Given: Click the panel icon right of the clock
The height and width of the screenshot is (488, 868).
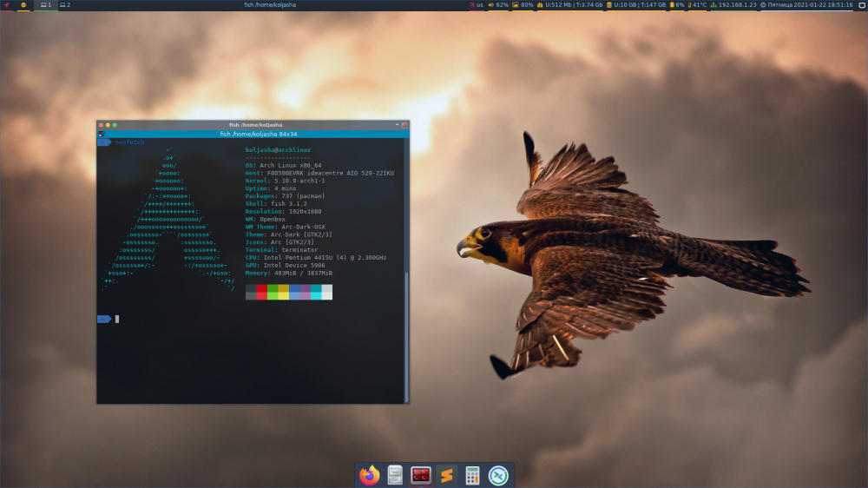Looking at the screenshot, I should tap(862, 5).
